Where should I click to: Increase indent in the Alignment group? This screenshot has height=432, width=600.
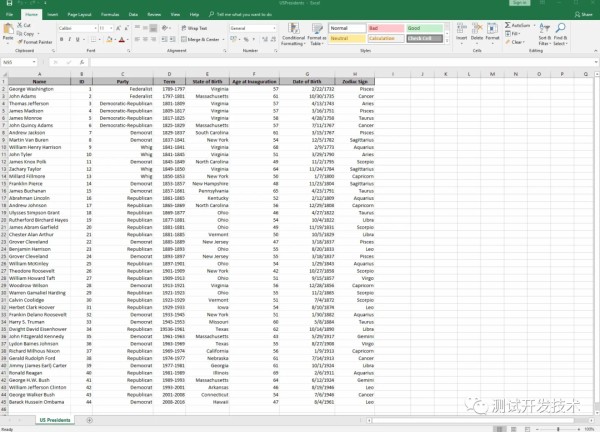pos(172,39)
